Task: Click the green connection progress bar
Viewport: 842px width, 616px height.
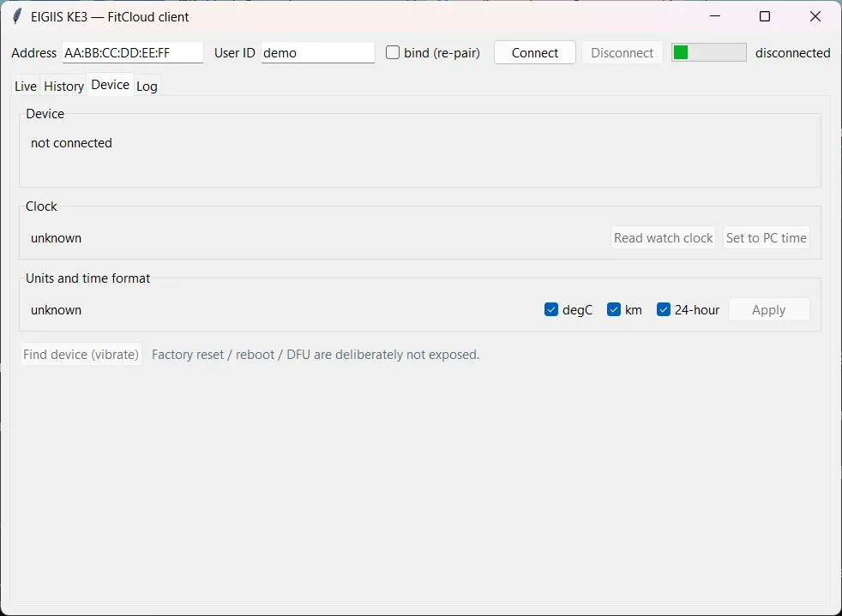Action: 709,52
